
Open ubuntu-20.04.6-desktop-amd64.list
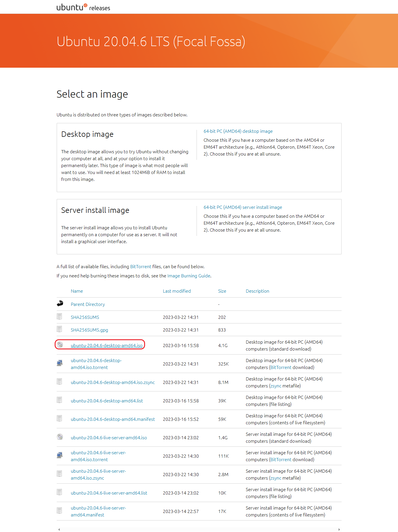107,401
